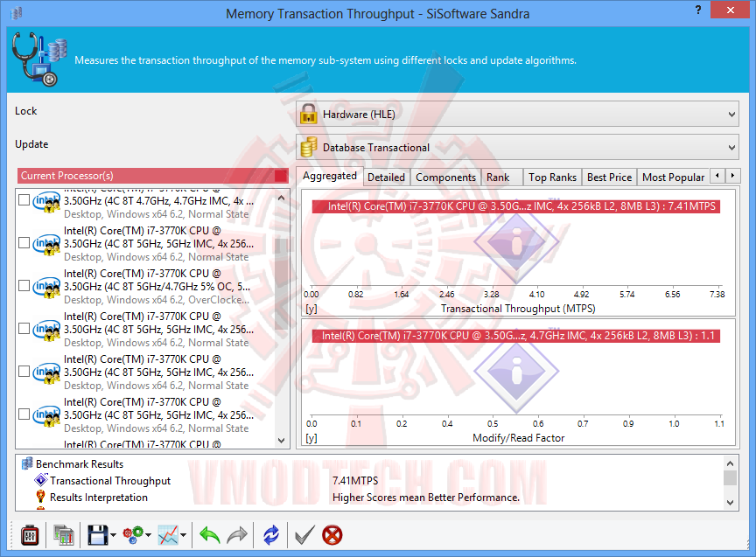This screenshot has height=557, width=756.
Task: Open the Lock dropdown showing Hardware (HLE)
Action: pyautogui.click(x=517, y=115)
